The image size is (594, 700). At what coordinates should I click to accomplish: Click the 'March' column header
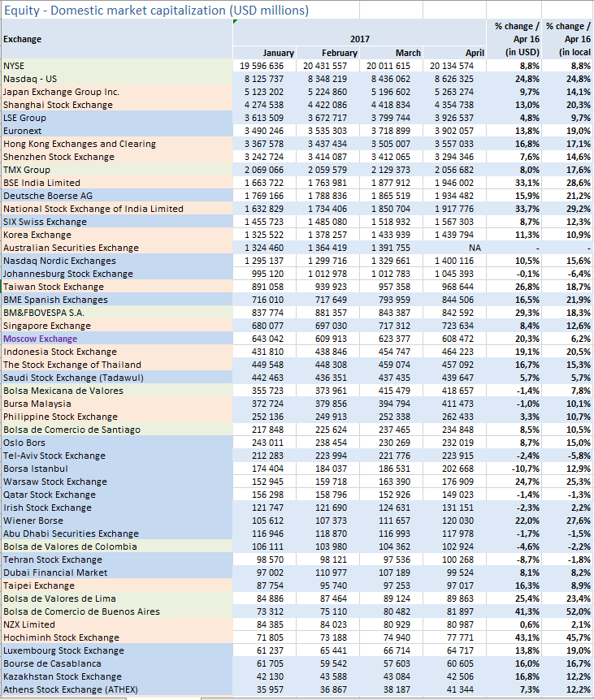[392, 53]
